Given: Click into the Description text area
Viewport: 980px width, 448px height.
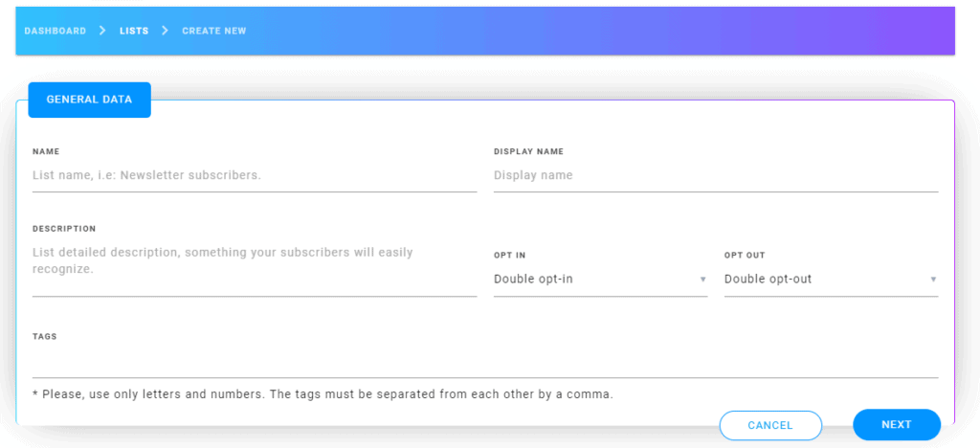Looking at the screenshot, I should pyautogui.click(x=255, y=268).
